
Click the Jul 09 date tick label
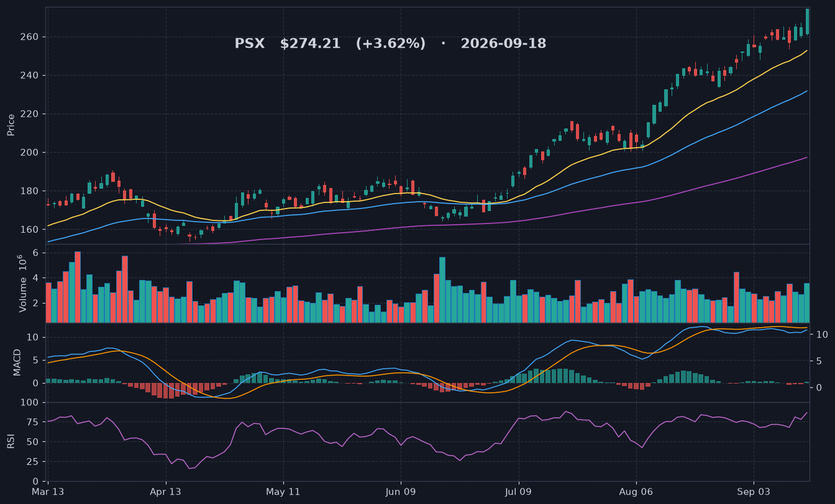[x=518, y=492]
